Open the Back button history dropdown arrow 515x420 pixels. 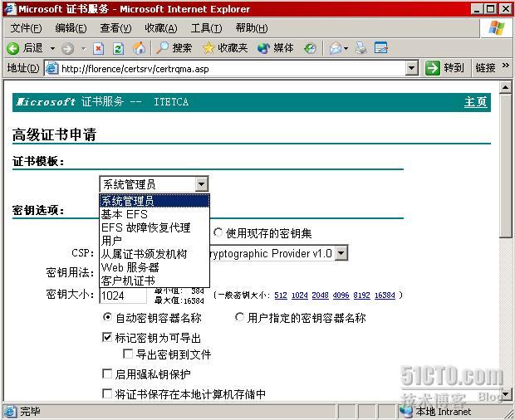(x=52, y=49)
